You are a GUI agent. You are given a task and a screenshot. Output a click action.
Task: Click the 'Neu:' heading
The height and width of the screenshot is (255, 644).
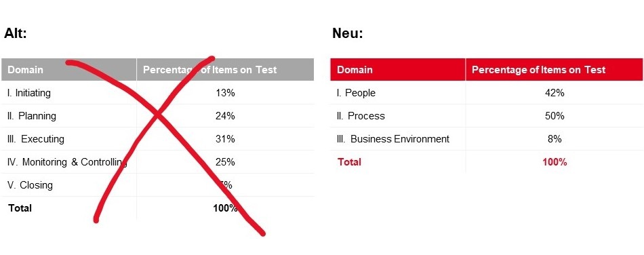point(348,33)
